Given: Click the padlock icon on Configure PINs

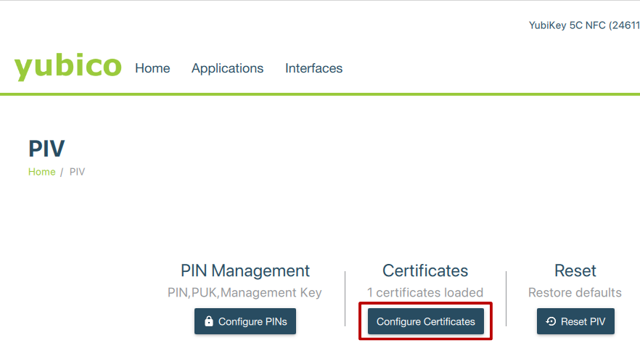Looking at the screenshot, I should pos(209,321).
